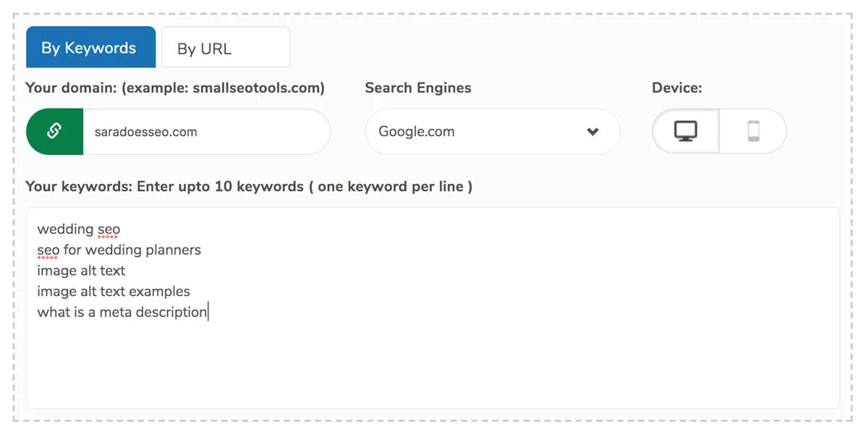Image resolution: width=868 pixels, height=435 pixels.
Task: Click underlined "seo" in the first keyword line
Action: pos(109,229)
